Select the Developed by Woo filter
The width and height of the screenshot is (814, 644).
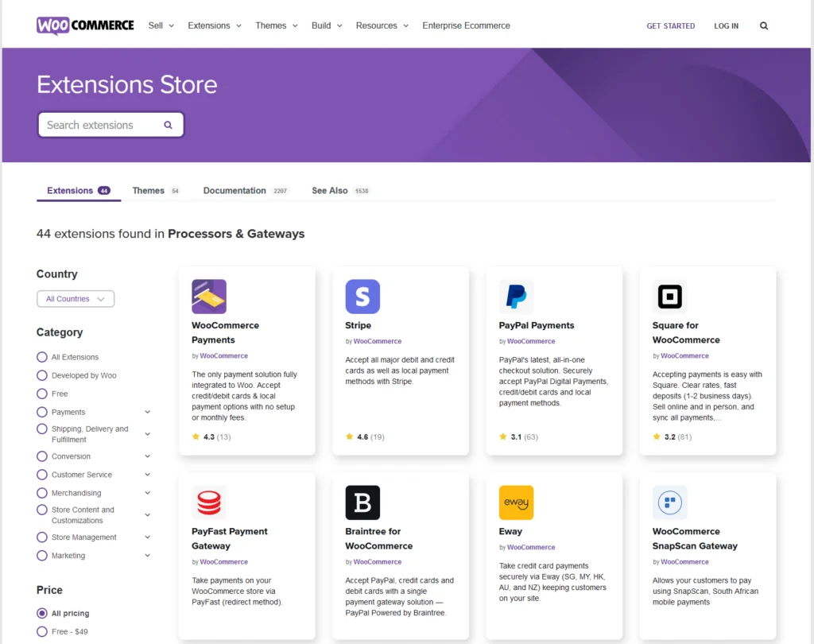click(x=42, y=375)
